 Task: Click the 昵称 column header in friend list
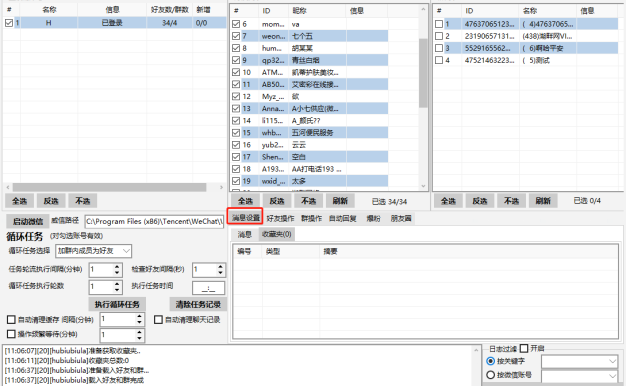point(317,11)
